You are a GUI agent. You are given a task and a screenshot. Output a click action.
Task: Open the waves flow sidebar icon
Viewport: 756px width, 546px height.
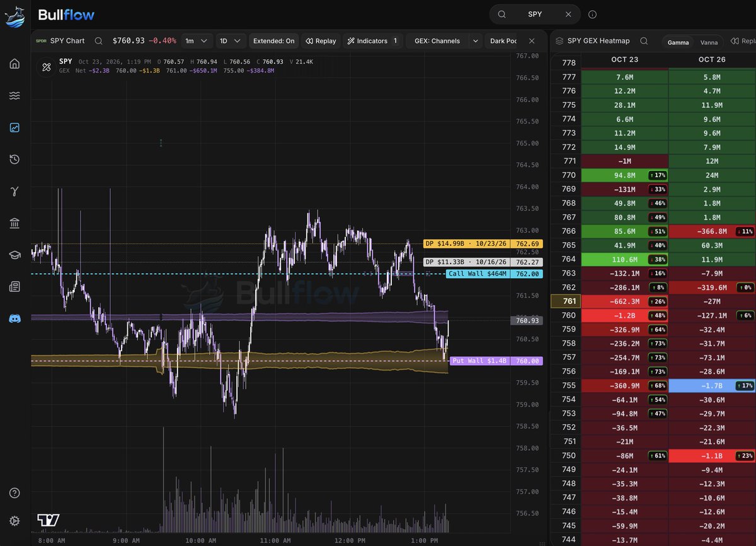point(14,96)
